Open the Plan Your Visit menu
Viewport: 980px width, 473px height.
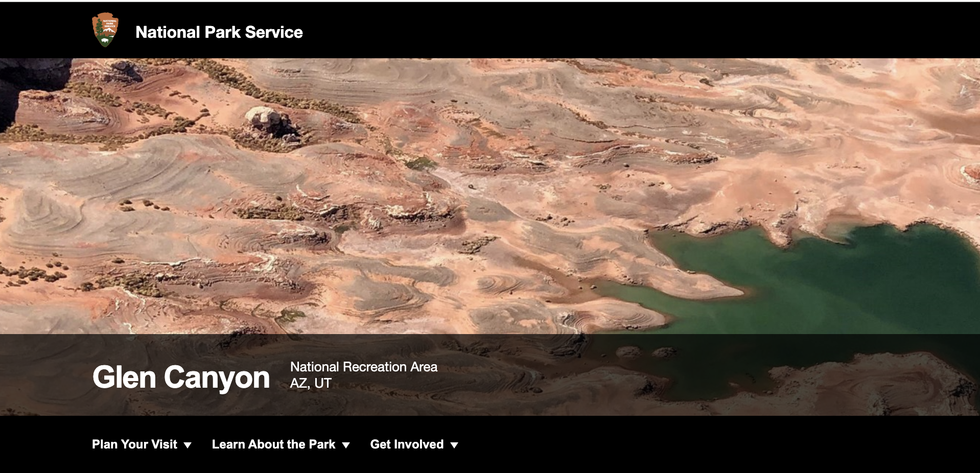pyautogui.click(x=134, y=444)
